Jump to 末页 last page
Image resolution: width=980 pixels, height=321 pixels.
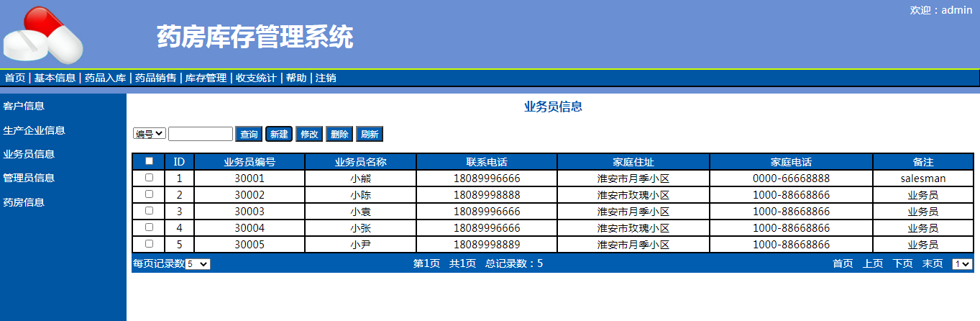pos(933,263)
